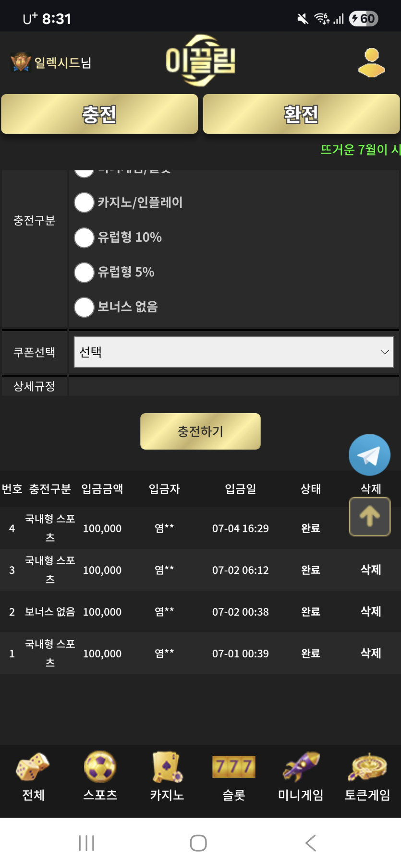Click the 충전하기 submit button
The height and width of the screenshot is (868, 401).
[200, 431]
